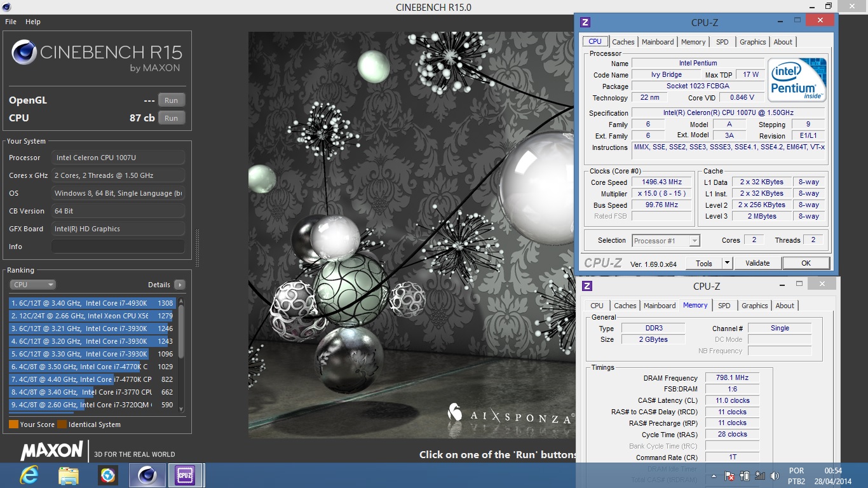The height and width of the screenshot is (488, 868).
Task: Open File Explorer from the taskbar
Action: tap(68, 475)
